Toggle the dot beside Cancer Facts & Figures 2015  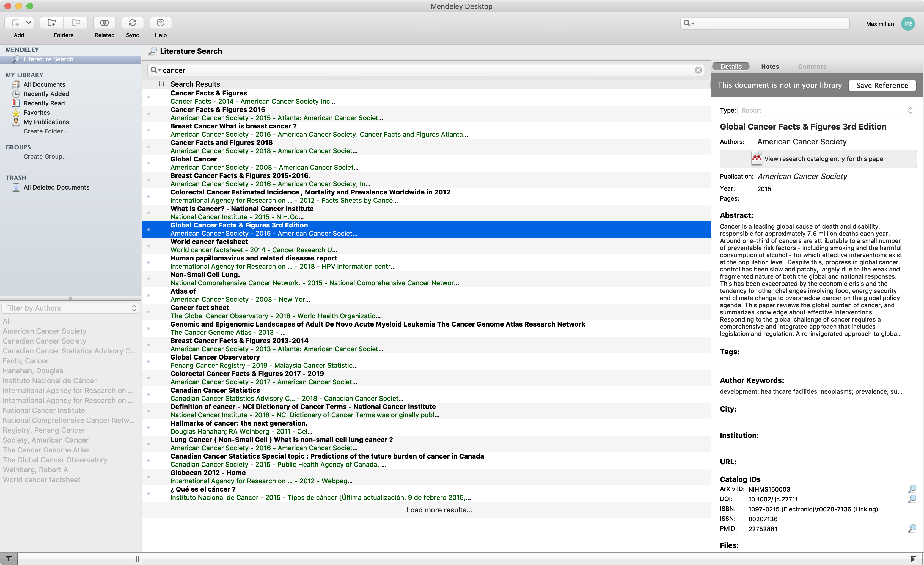[x=148, y=114]
